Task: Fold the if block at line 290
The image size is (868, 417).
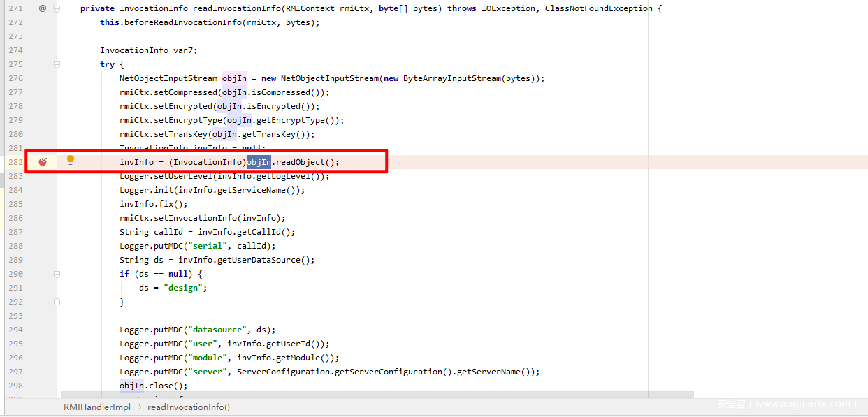Action: click(x=57, y=274)
